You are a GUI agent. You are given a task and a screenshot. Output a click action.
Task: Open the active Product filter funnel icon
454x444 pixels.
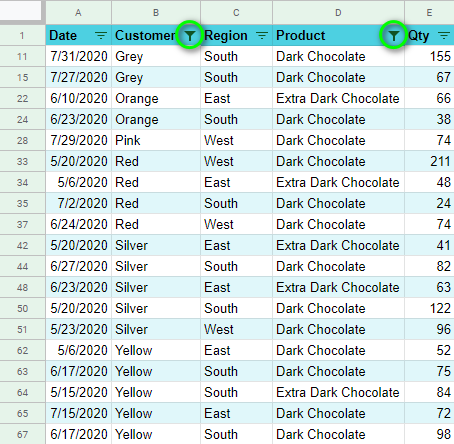[394, 35]
